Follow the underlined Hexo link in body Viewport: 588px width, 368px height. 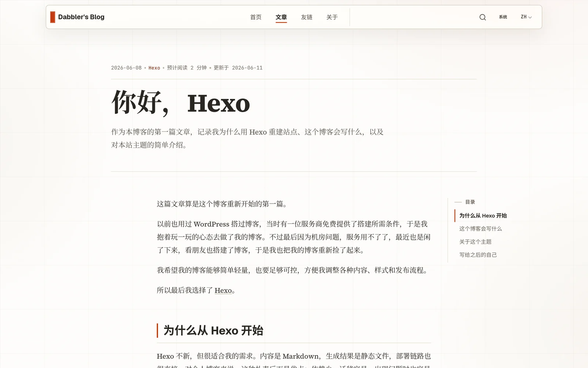point(223,290)
